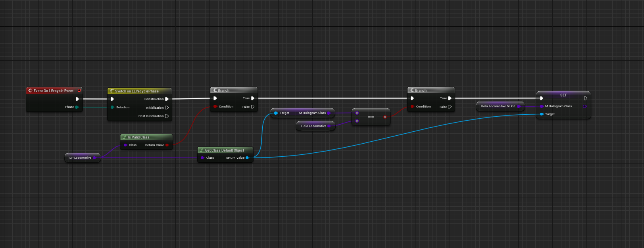Select the BP Locomotive variable node
This screenshot has width=644, height=248.
coord(83,158)
